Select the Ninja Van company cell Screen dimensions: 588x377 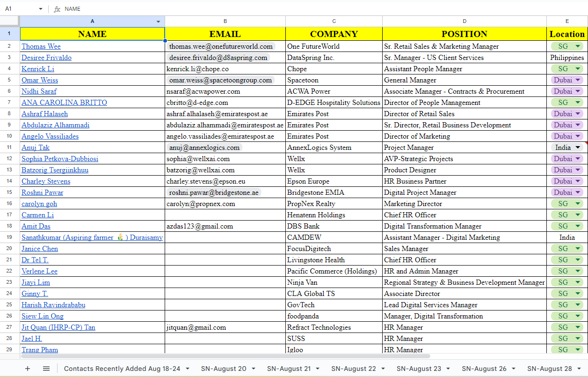[x=334, y=282]
